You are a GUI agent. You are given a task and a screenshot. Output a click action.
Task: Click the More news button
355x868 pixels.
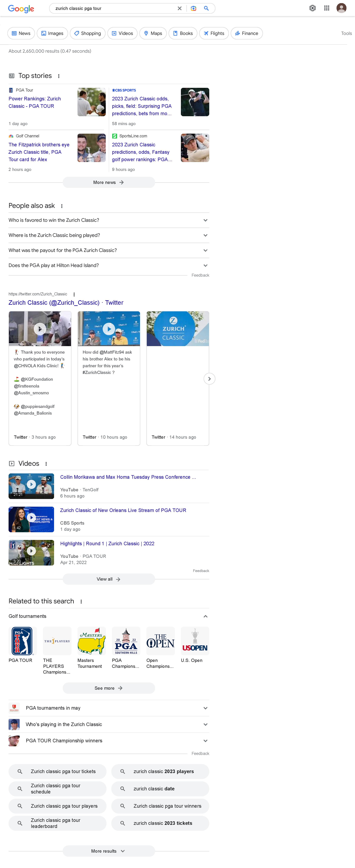click(x=109, y=182)
